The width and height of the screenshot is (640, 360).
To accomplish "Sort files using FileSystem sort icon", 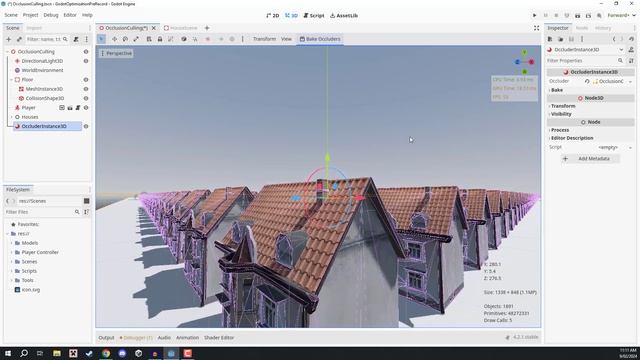I will pos(87,212).
